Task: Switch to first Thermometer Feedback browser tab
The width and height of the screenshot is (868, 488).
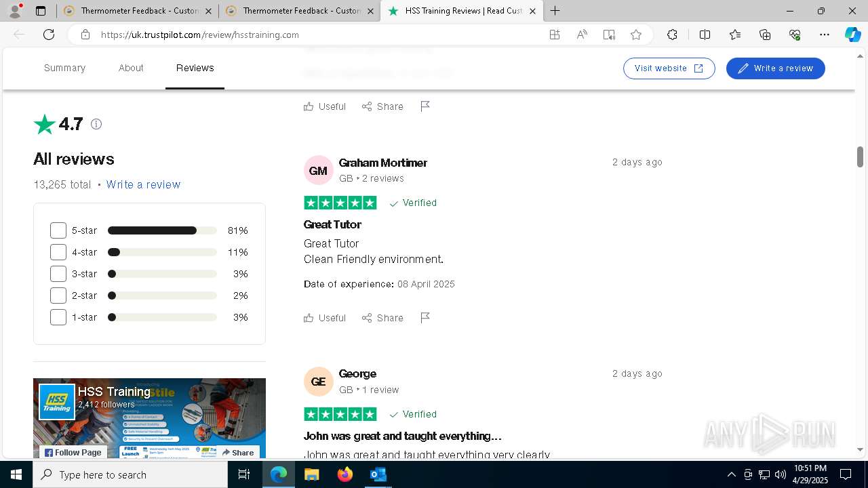Action: 137,11
